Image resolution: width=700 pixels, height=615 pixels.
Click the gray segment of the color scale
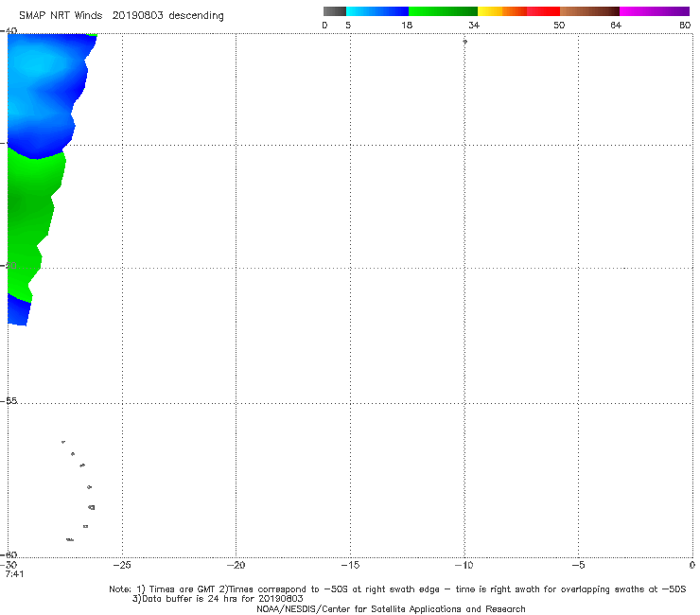pyautogui.click(x=335, y=11)
